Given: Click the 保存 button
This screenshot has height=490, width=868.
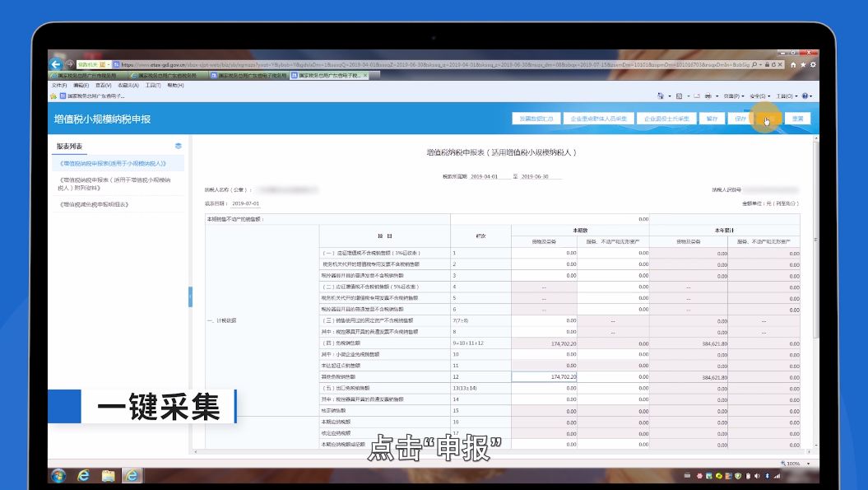Looking at the screenshot, I should click(740, 119).
